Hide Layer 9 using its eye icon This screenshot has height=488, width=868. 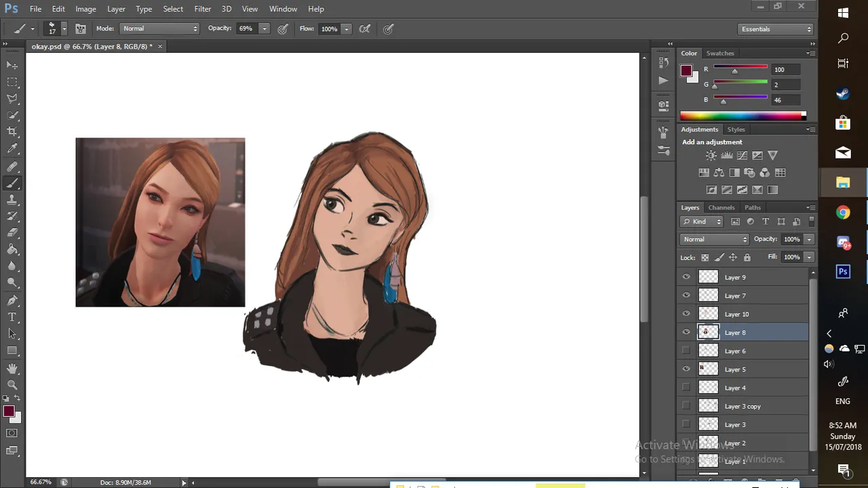(686, 277)
